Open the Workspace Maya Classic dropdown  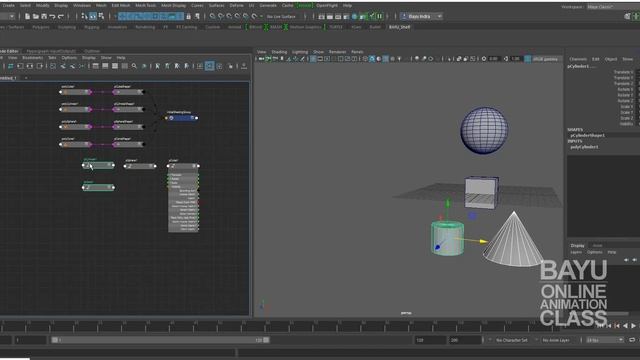pos(613,7)
